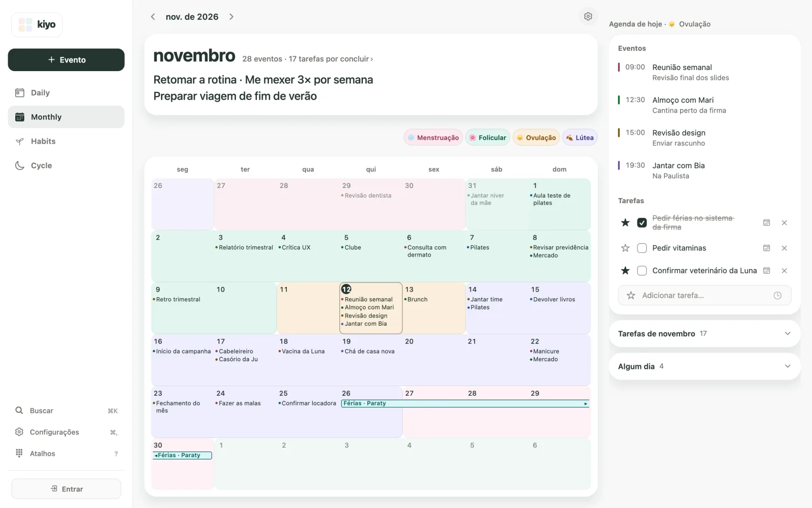812x508 pixels.
Task: Toggle the Lútea phase chip
Action: click(x=580, y=138)
